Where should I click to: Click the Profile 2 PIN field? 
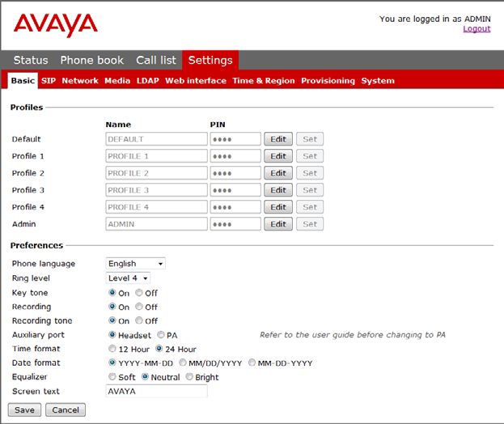pos(235,173)
